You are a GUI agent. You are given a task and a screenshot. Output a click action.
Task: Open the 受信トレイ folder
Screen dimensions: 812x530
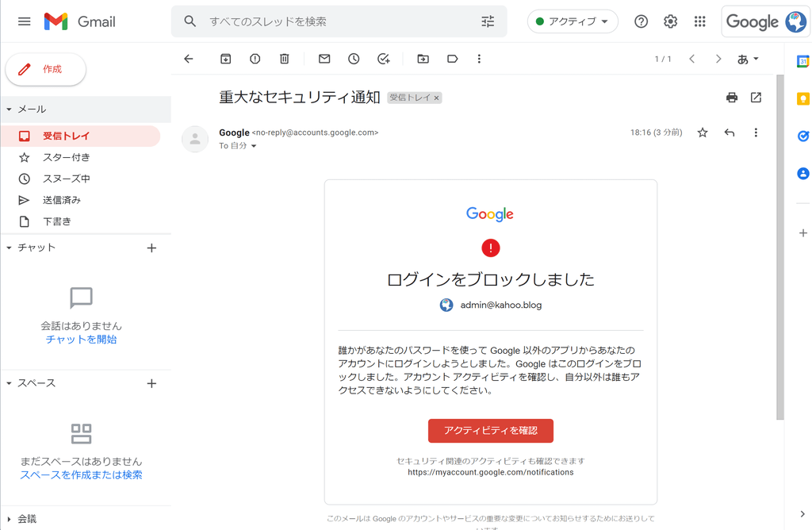(80, 136)
